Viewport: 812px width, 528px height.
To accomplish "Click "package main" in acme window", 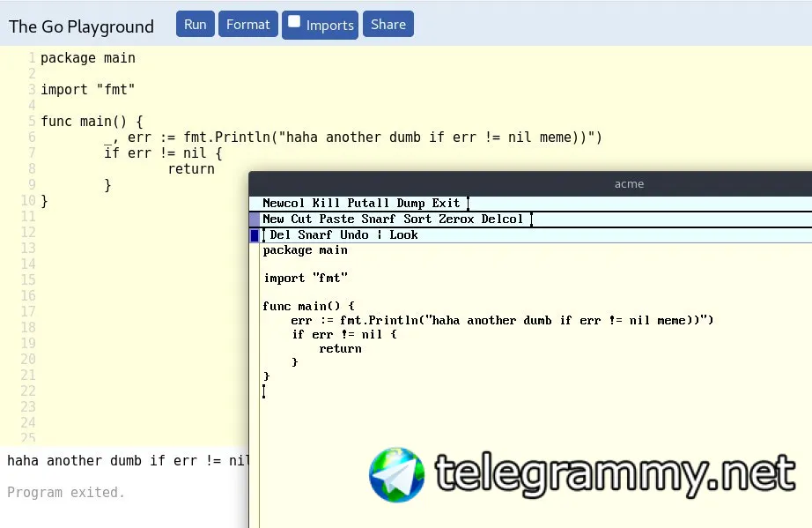I will coord(305,250).
